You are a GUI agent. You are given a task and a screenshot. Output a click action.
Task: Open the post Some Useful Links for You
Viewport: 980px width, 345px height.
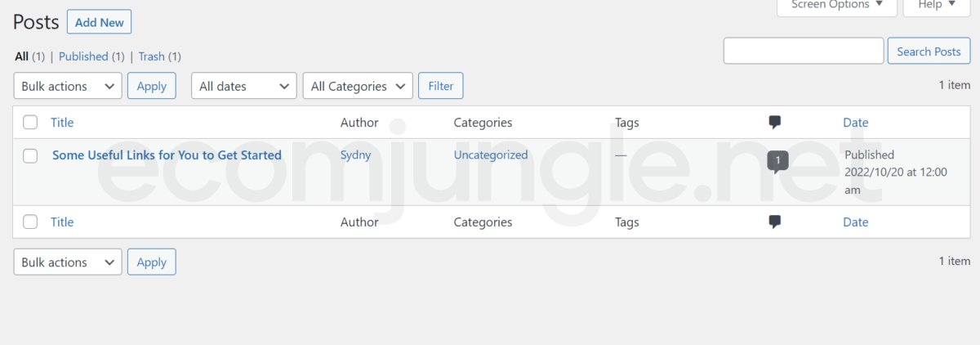(167, 155)
